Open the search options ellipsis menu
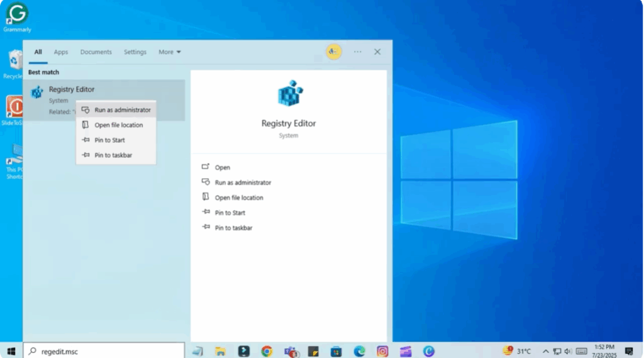 (357, 52)
